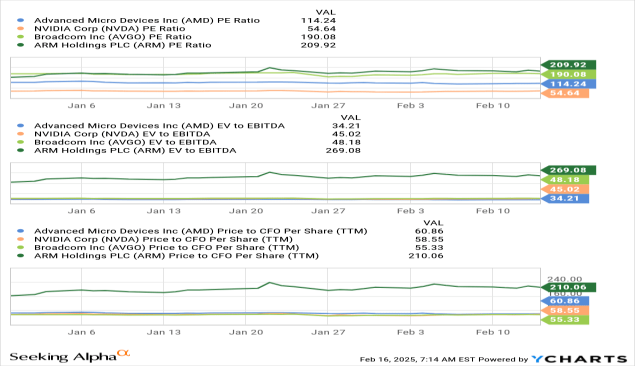The image size is (635, 366).
Task: Click 'Feb 3' on the Price to CFO chart axis
Action: pos(411,332)
